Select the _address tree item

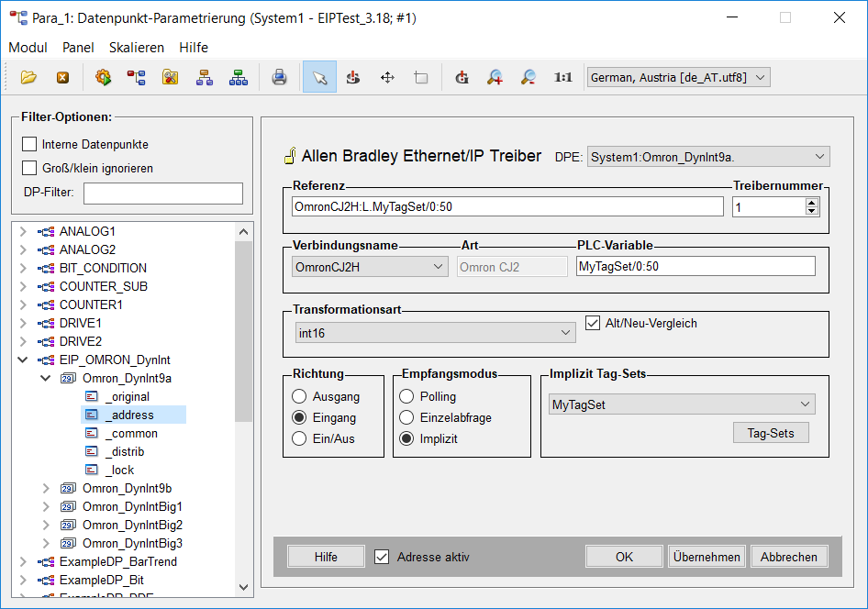pyautogui.click(x=133, y=415)
